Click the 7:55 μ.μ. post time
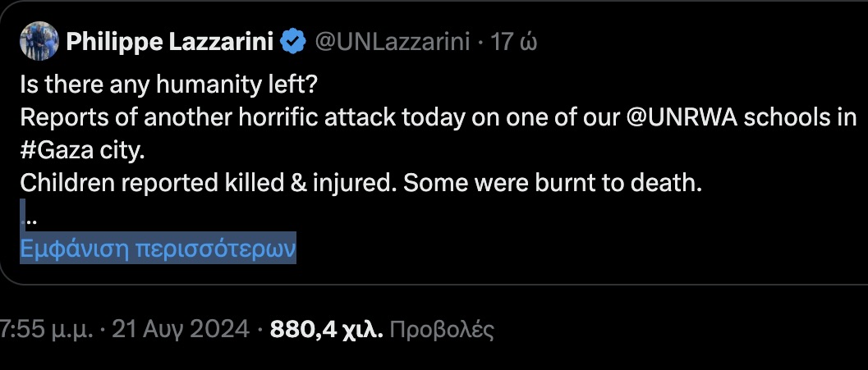Image resolution: width=868 pixels, height=370 pixels. (x=46, y=330)
